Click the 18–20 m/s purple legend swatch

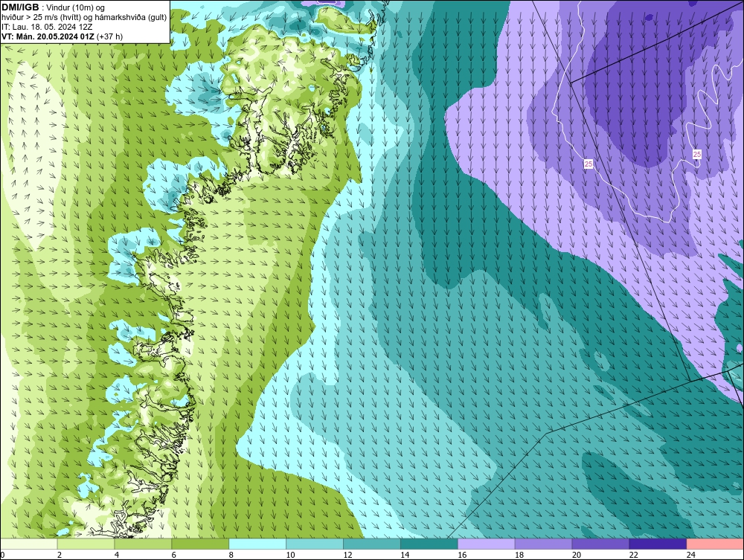click(x=543, y=544)
